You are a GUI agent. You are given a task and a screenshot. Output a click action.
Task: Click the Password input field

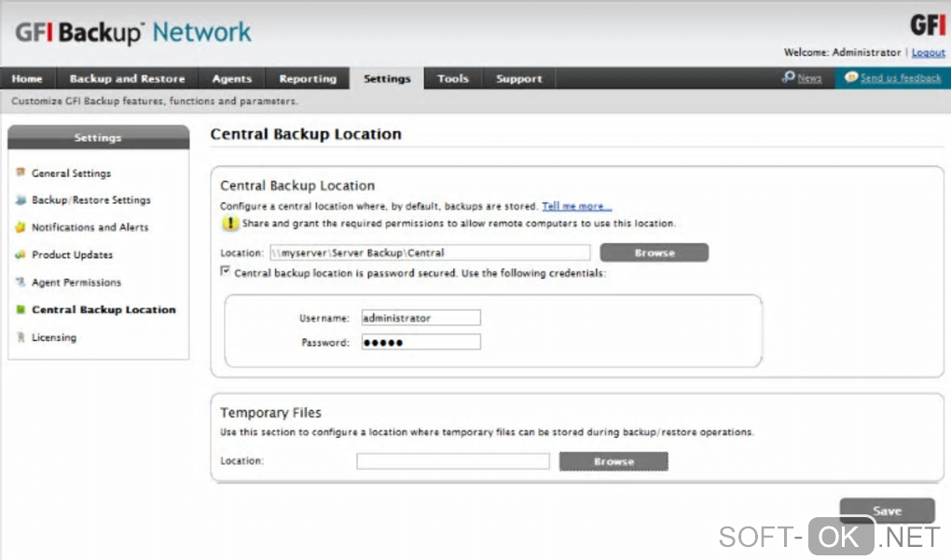(x=420, y=342)
